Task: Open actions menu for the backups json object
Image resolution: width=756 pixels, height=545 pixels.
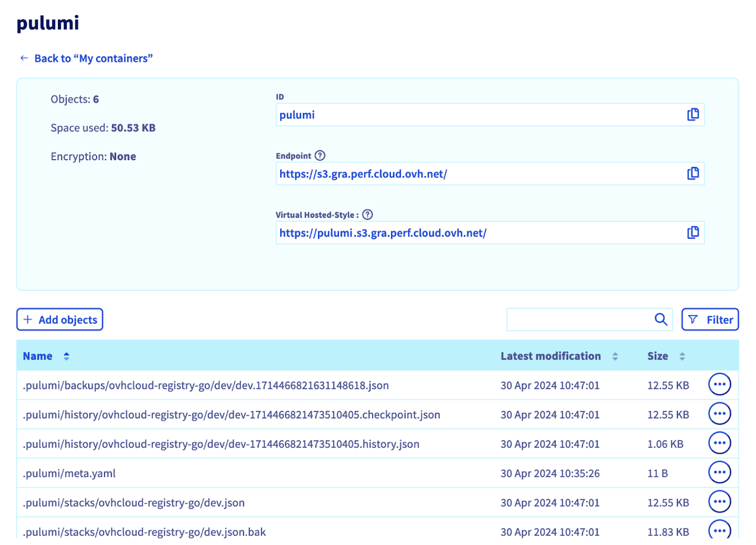Action: (719, 384)
